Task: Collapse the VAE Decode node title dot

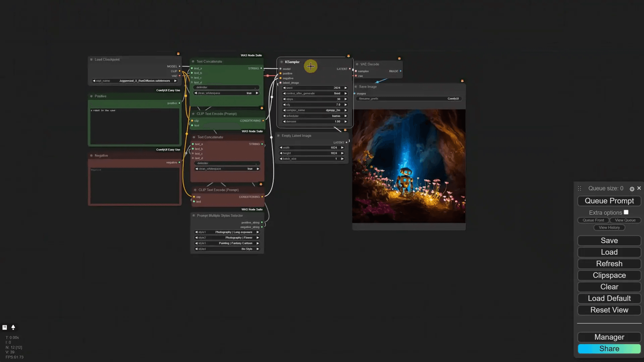Action: tap(358, 64)
